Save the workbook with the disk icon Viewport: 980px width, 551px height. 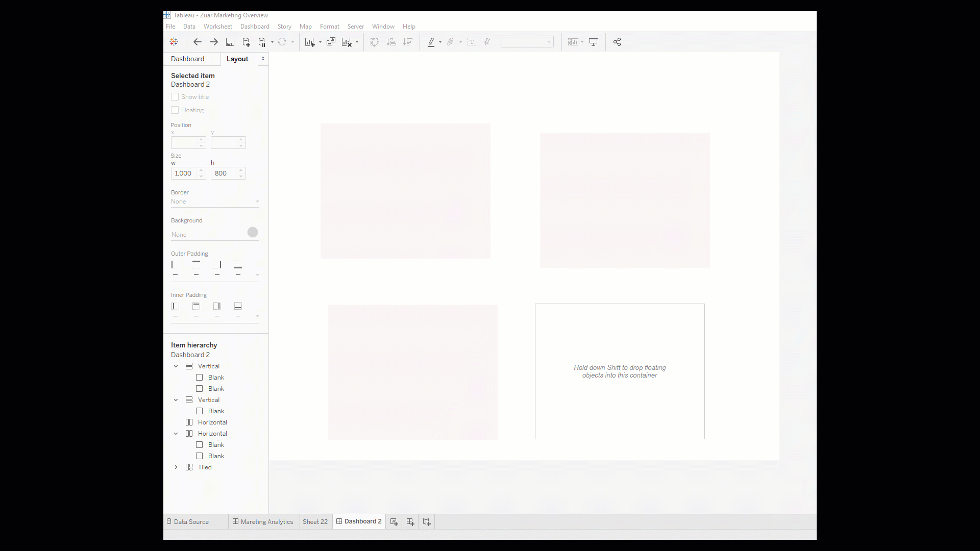pyautogui.click(x=230, y=42)
